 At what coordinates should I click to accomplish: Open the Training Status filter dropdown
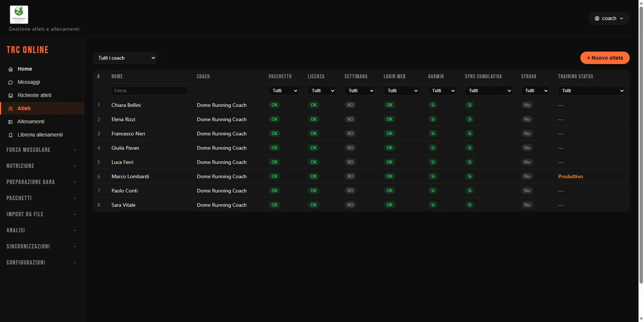[592, 91]
